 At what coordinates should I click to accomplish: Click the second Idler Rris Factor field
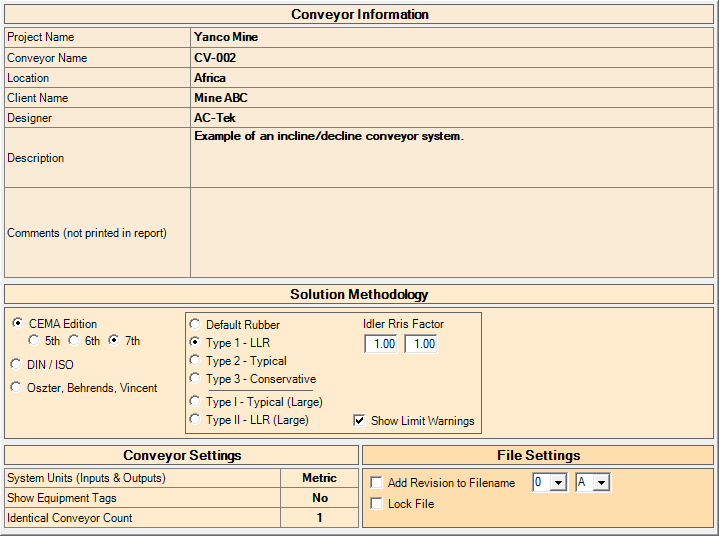pos(421,344)
